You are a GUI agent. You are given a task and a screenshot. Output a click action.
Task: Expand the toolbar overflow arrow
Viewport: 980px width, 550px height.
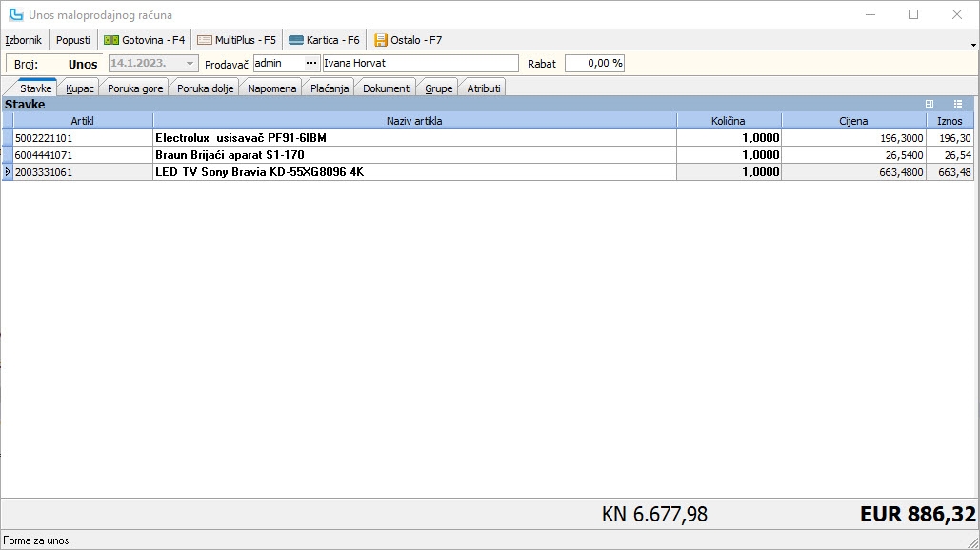971,43
